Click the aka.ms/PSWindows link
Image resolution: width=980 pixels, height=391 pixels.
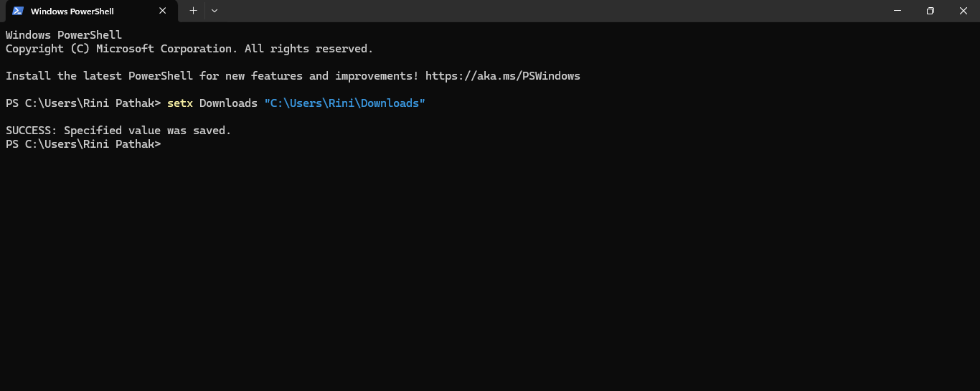coord(502,76)
